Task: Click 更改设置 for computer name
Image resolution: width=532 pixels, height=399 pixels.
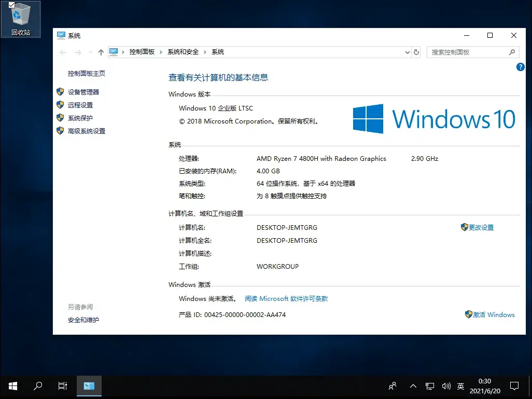Action: 481,227
